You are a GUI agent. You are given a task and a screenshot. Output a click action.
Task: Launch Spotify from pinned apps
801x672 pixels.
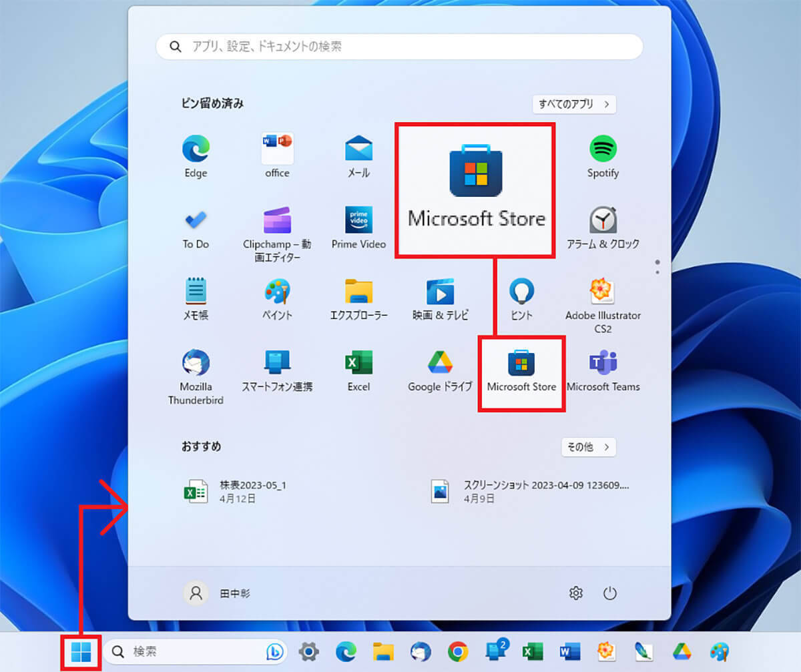click(603, 155)
